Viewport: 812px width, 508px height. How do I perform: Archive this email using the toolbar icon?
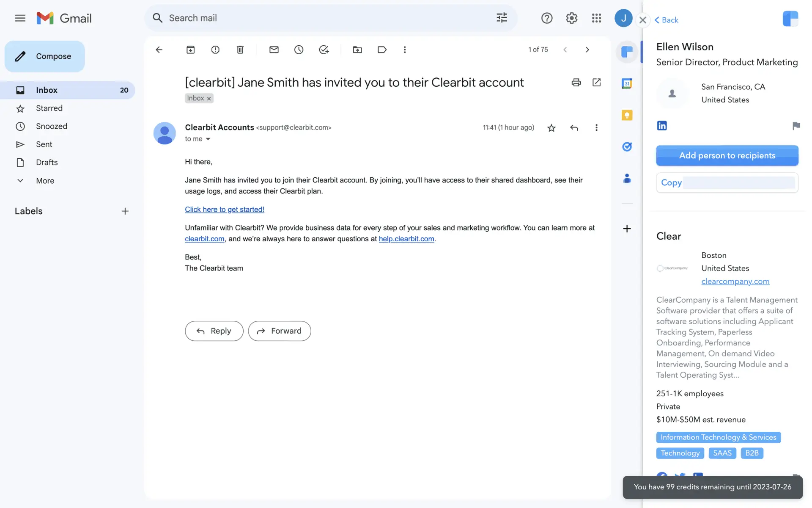click(190, 50)
